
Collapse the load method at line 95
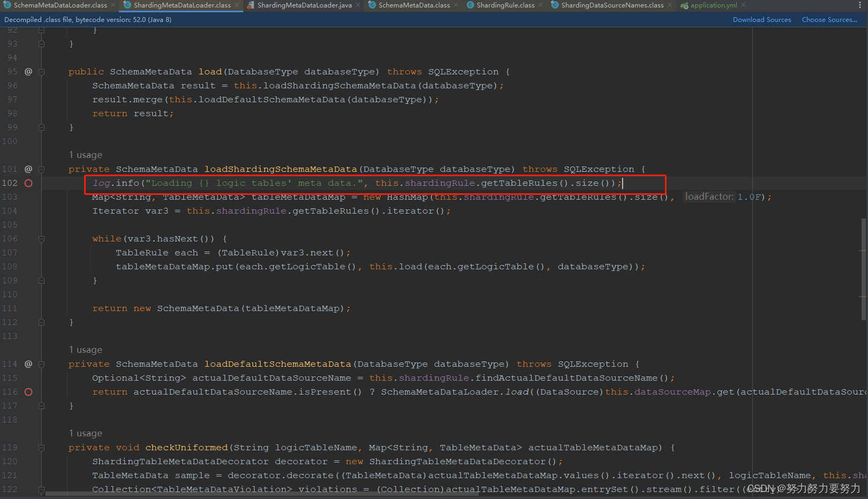[x=42, y=72]
